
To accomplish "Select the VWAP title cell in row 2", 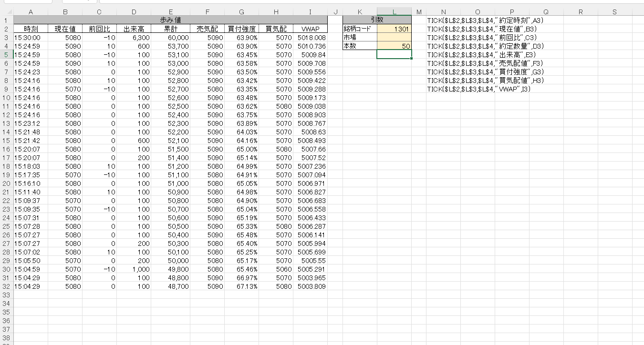I will click(310, 29).
